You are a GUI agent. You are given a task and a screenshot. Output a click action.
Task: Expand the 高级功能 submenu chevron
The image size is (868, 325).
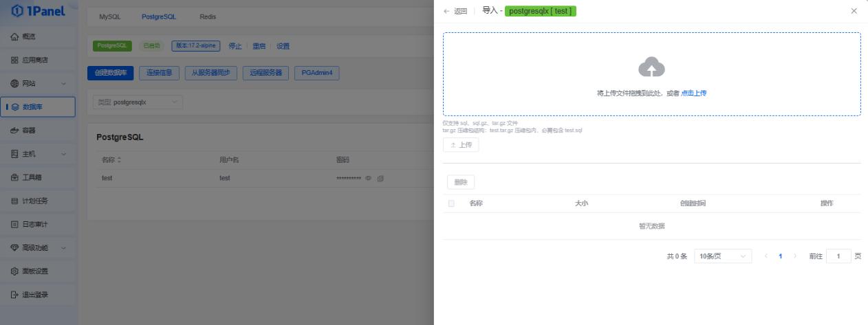pos(64,247)
